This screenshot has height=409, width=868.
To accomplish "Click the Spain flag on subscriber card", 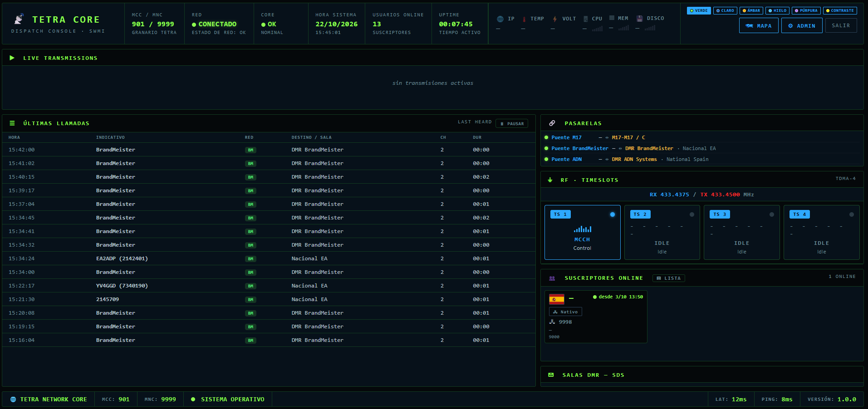I will tap(557, 299).
